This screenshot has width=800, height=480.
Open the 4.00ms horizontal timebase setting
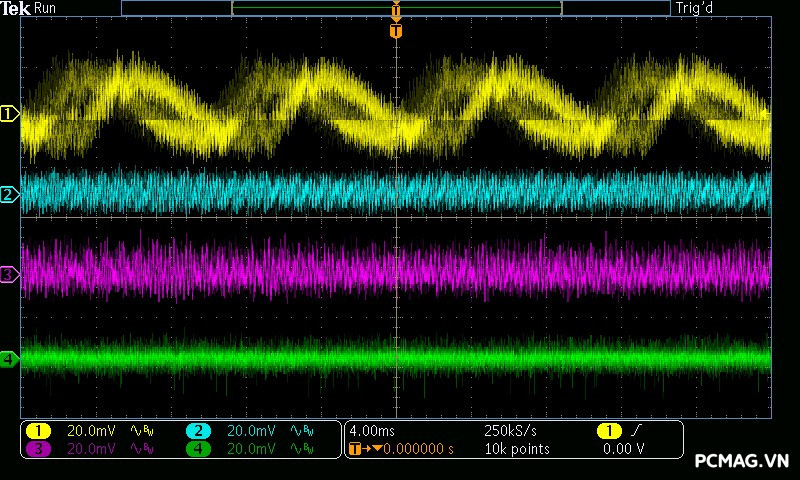[374, 430]
